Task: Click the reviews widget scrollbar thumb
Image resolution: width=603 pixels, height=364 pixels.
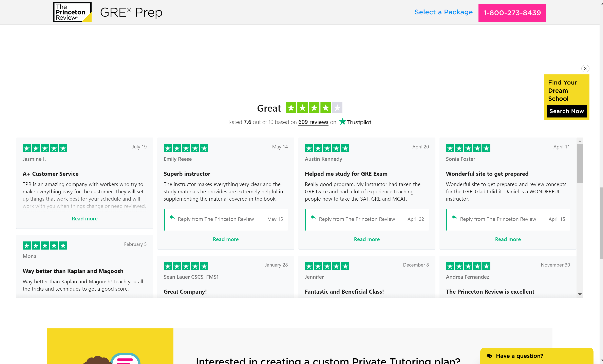Action: coord(580,164)
